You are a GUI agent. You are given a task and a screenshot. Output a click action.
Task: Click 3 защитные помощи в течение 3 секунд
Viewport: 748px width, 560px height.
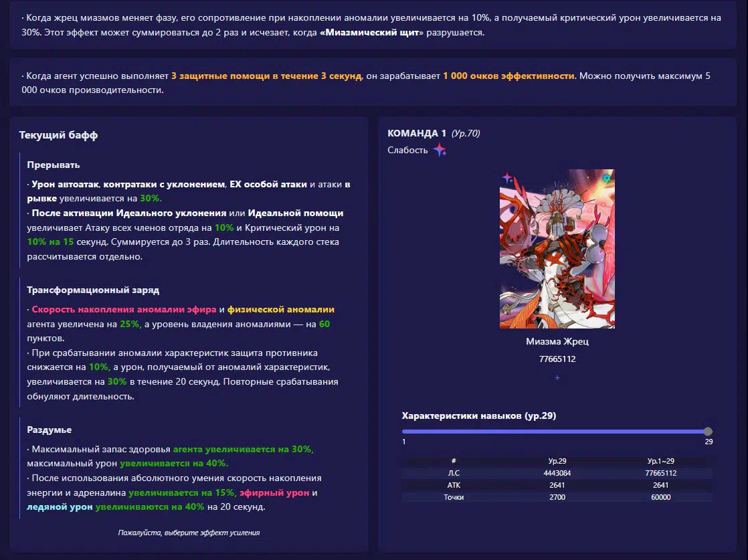point(266,76)
